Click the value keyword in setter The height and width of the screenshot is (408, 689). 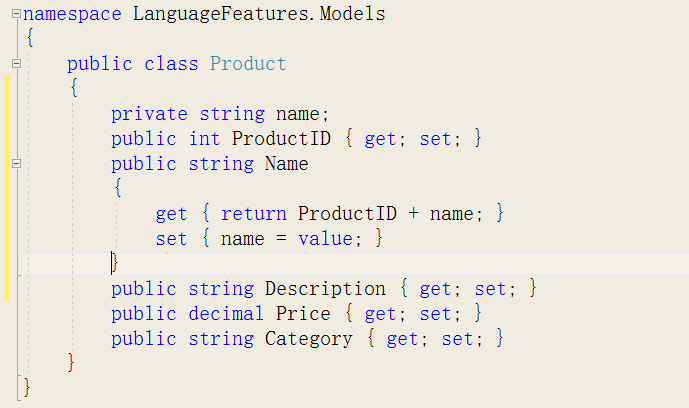pos(325,239)
